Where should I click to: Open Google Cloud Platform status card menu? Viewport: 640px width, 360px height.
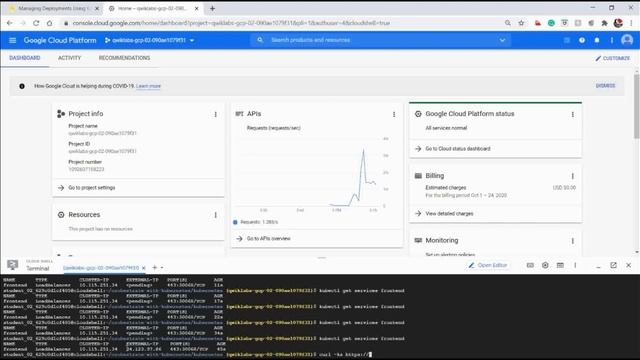pos(573,114)
